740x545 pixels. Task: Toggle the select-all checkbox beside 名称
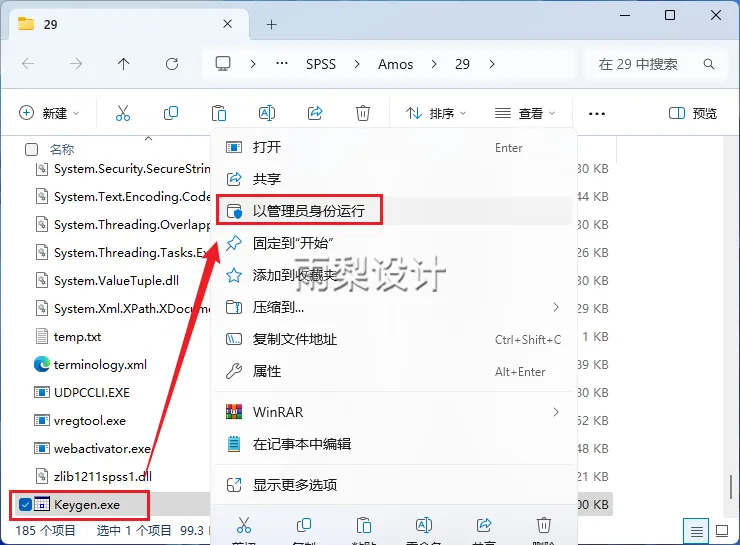31,150
